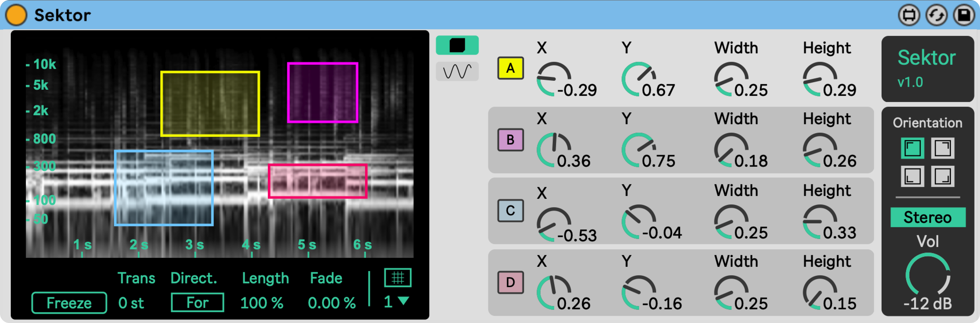Screen dimensions: 980x323
Task: Click the device show/hide rectangle icon in the title bar
Action: point(909,15)
